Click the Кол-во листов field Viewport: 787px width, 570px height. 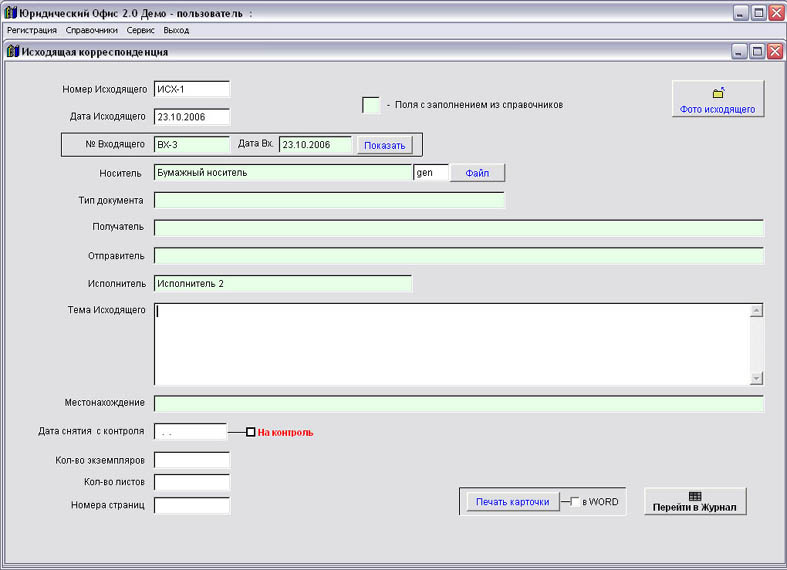click(192, 482)
